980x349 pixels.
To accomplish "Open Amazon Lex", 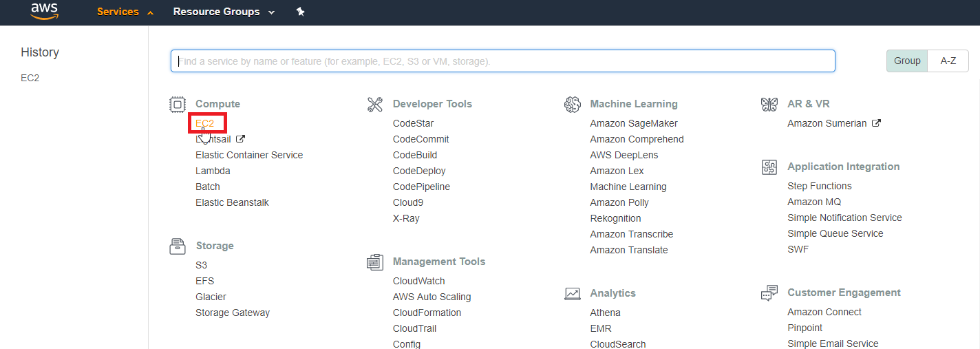I will (x=617, y=171).
